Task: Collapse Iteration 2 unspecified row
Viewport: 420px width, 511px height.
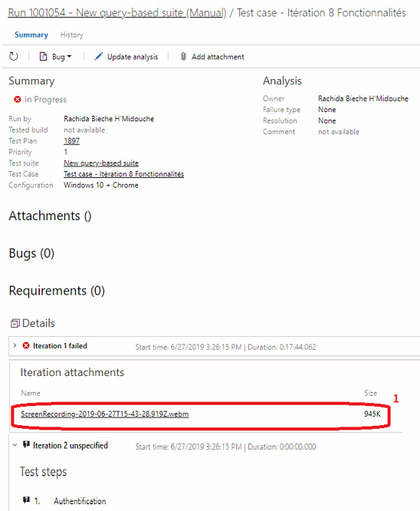Action: point(15,444)
